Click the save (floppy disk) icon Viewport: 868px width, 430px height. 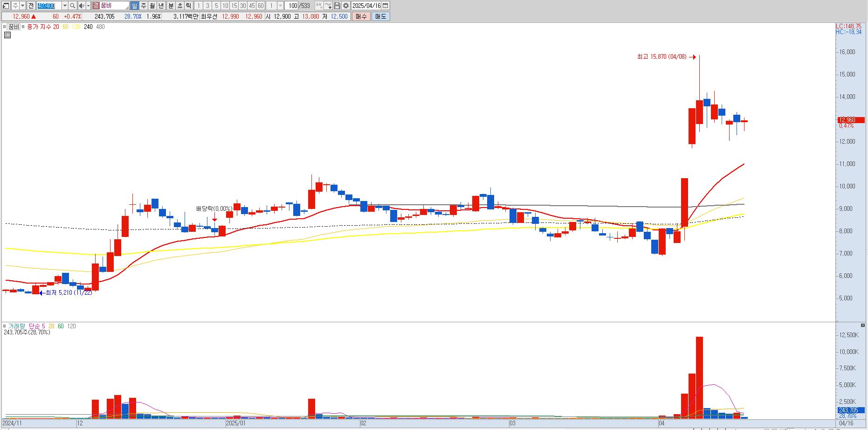(x=337, y=6)
